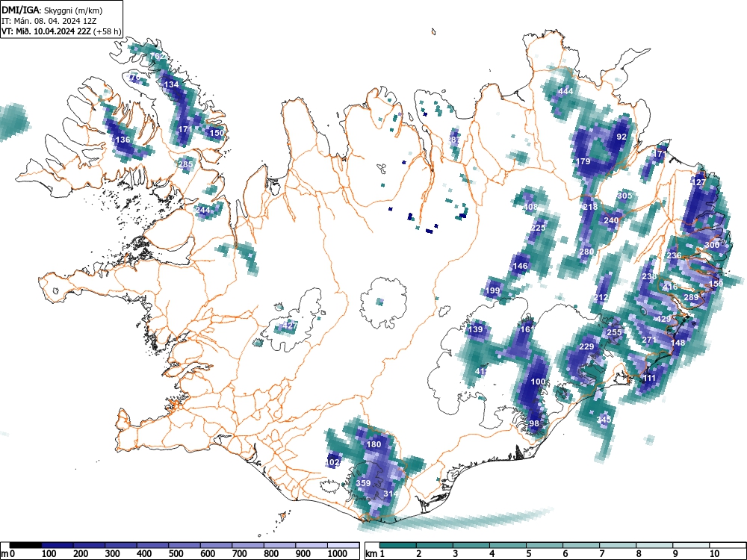Click the black 0–100 m legend swatch

click(x=25, y=545)
